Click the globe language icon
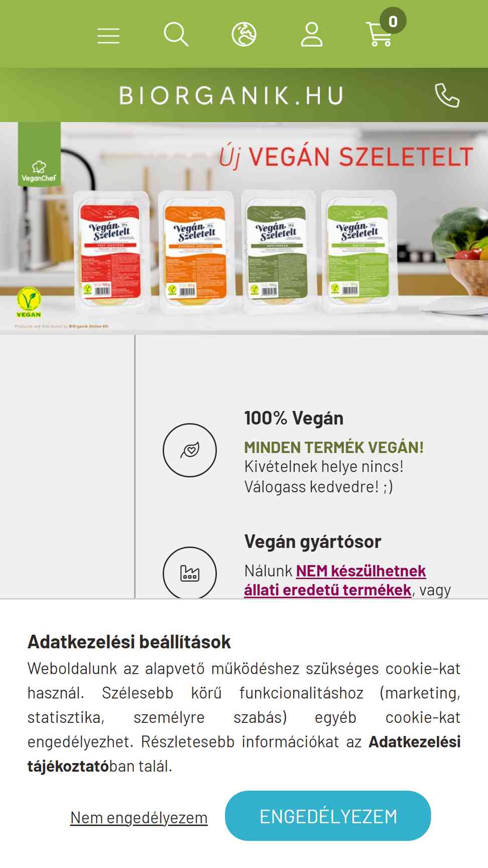Viewport: 488px width, 868px height. pyautogui.click(x=244, y=35)
